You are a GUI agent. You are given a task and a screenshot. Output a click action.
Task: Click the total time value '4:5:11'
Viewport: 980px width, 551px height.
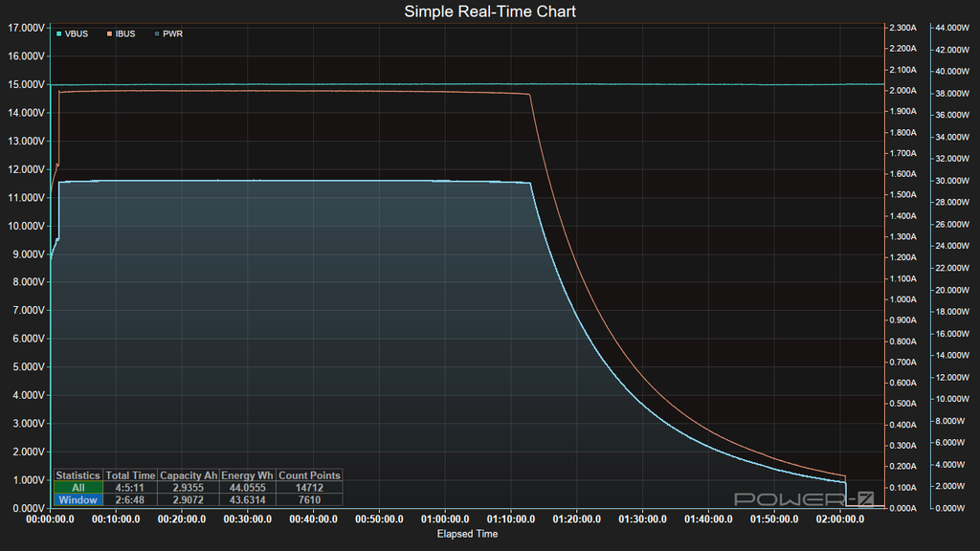point(130,488)
